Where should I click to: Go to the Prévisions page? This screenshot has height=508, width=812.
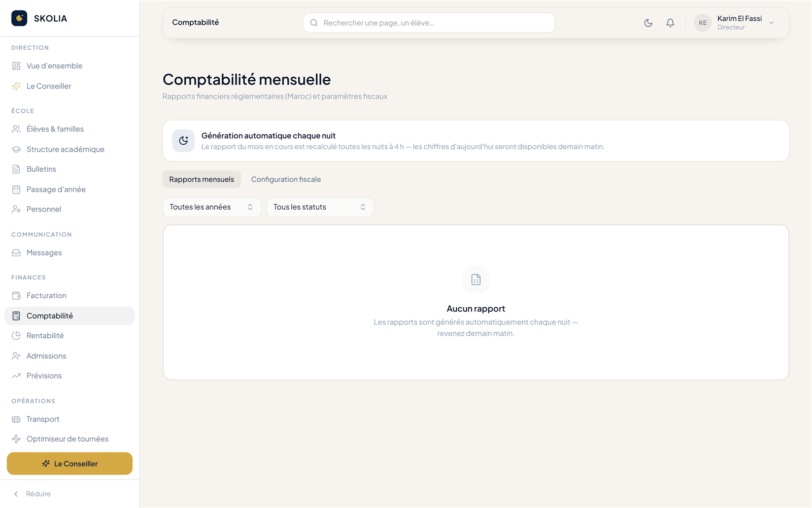coord(70,376)
